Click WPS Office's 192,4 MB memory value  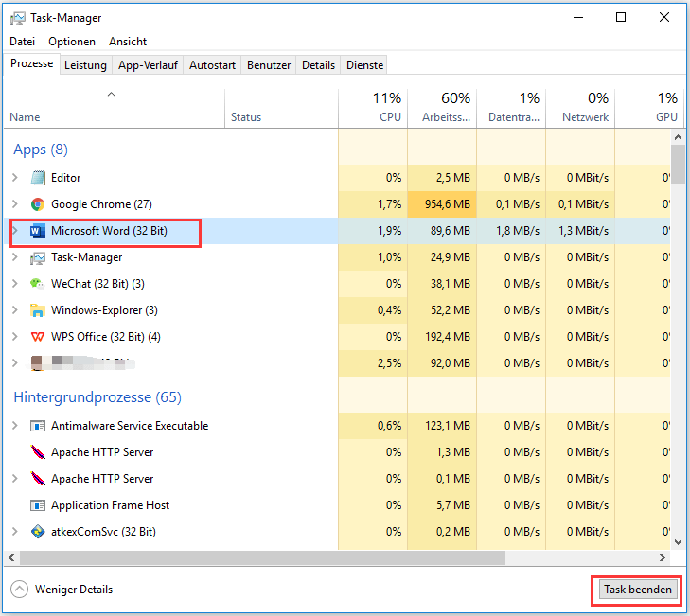[448, 337]
